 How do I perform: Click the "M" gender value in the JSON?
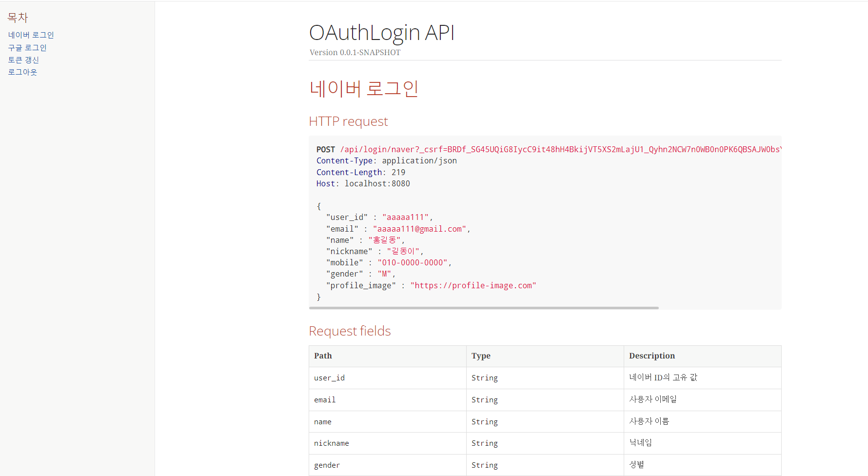click(384, 274)
